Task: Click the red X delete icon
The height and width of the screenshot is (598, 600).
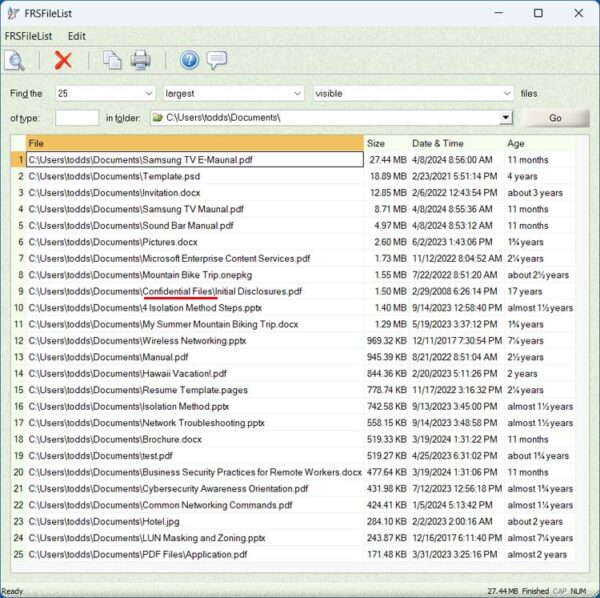Action: pos(63,60)
